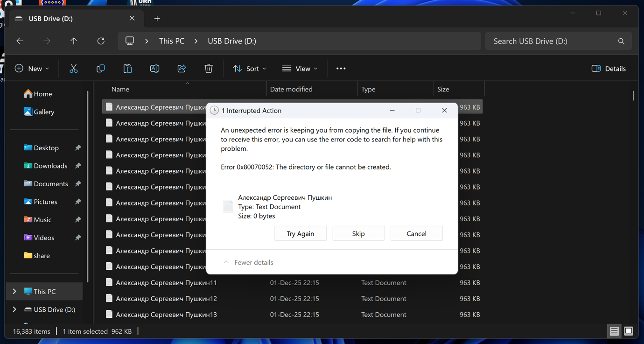
Task: Focus the Search USB Drive (D:) field
Action: 559,41
